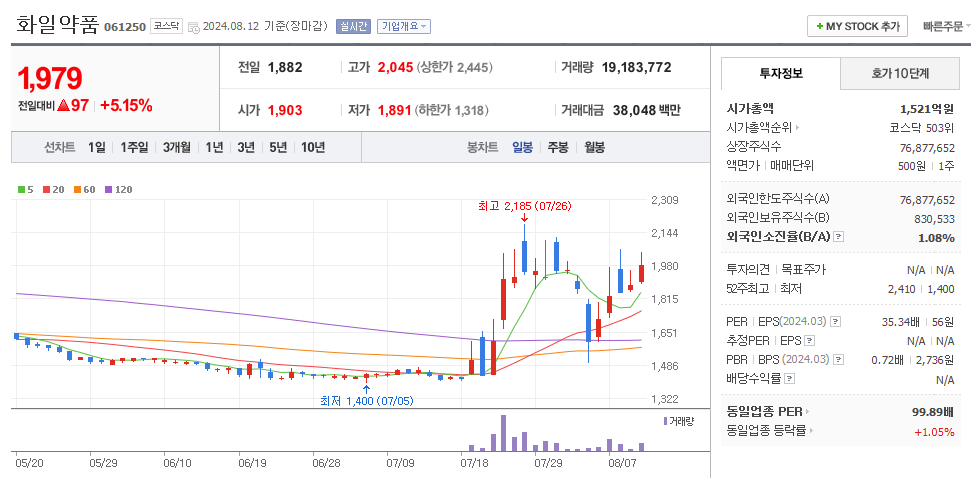Click the 목표주가 label link

coord(803,269)
